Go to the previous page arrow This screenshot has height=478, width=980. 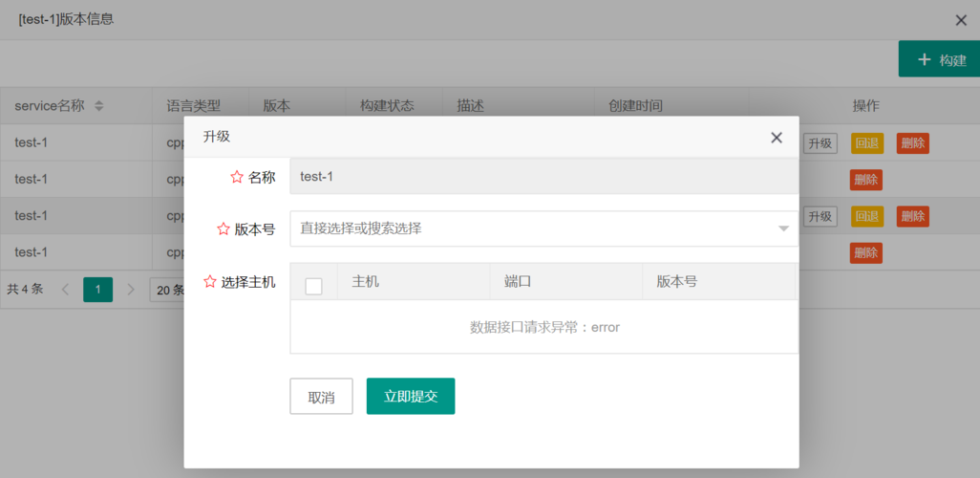pyautogui.click(x=66, y=290)
